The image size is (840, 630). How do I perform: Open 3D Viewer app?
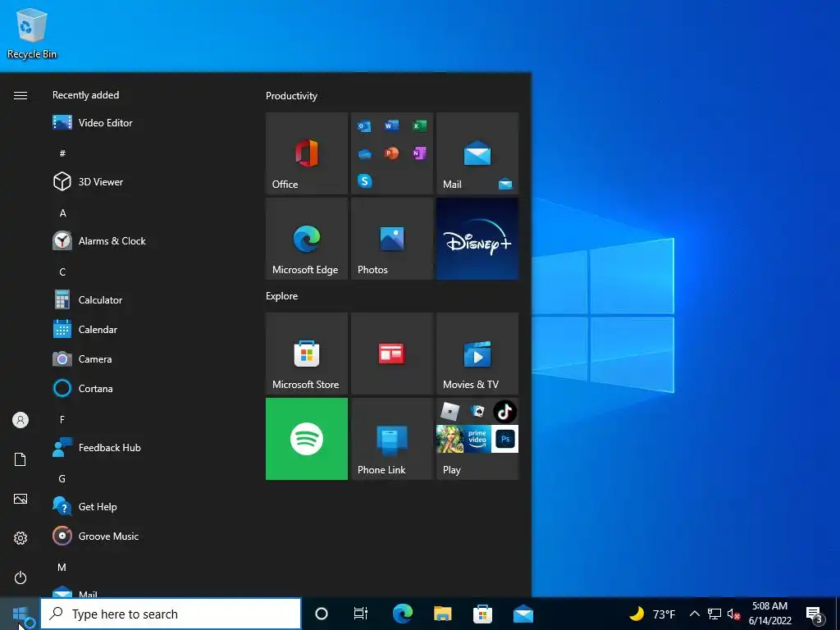(88, 181)
